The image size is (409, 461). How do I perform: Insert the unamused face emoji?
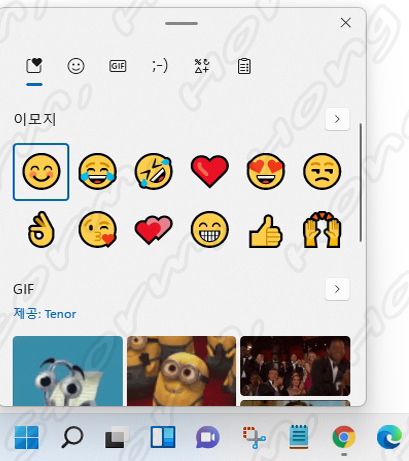click(322, 172)
